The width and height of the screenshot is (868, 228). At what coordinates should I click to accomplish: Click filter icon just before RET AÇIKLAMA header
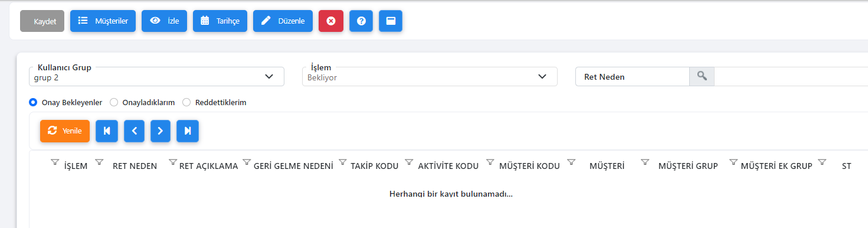click(x=173, y=162)
